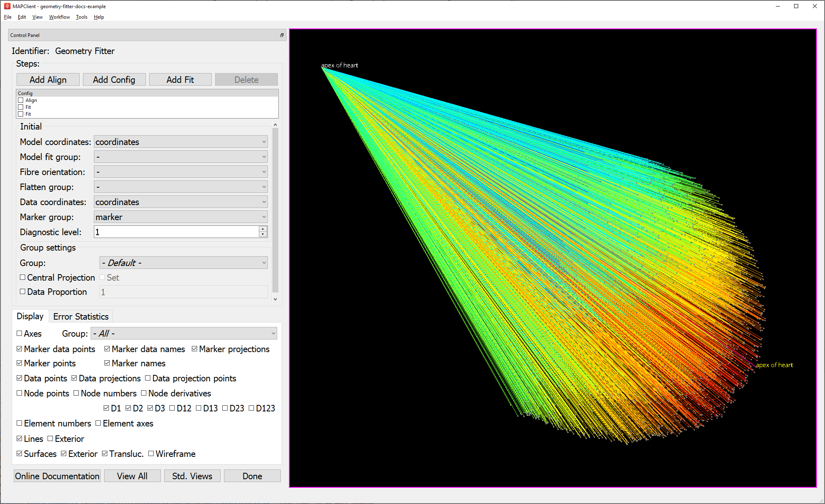825x504 pixels.
Task: Click the Done button
Action: coord(252,476)
